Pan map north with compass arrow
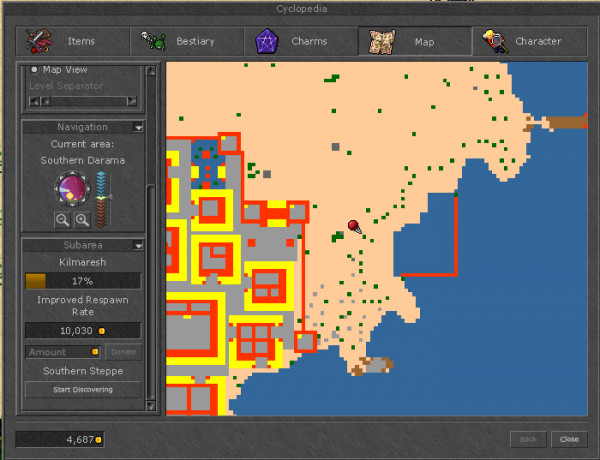Image resolution: width=600 pixels, height=460 pixels. pyautogui.click(x=72, y=174)
